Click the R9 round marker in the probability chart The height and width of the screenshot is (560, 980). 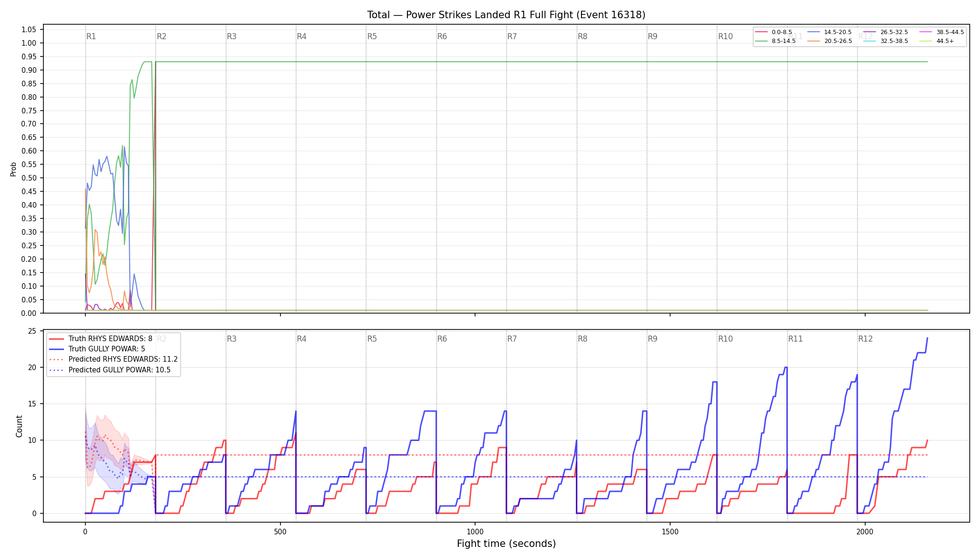[652, 36]
